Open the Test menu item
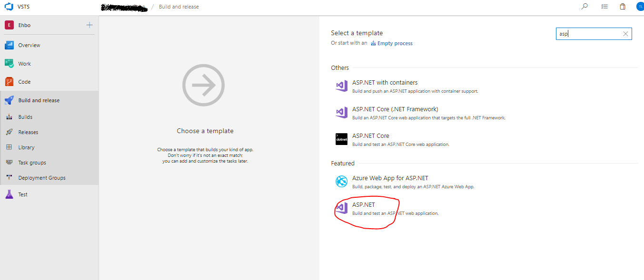Viewport: 644px width, 280px height. 23,194
